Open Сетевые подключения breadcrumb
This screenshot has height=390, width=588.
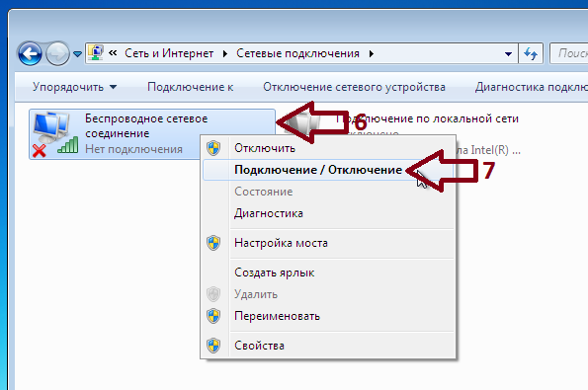[297, 53]
